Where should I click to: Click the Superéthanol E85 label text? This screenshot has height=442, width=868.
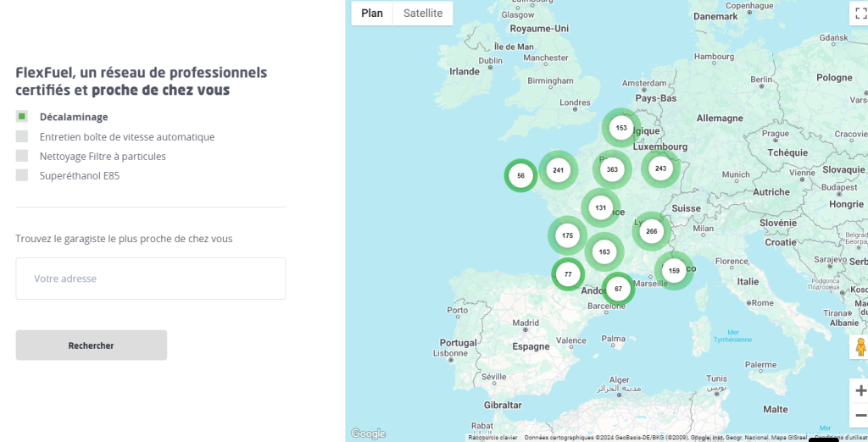click(79, 176)
